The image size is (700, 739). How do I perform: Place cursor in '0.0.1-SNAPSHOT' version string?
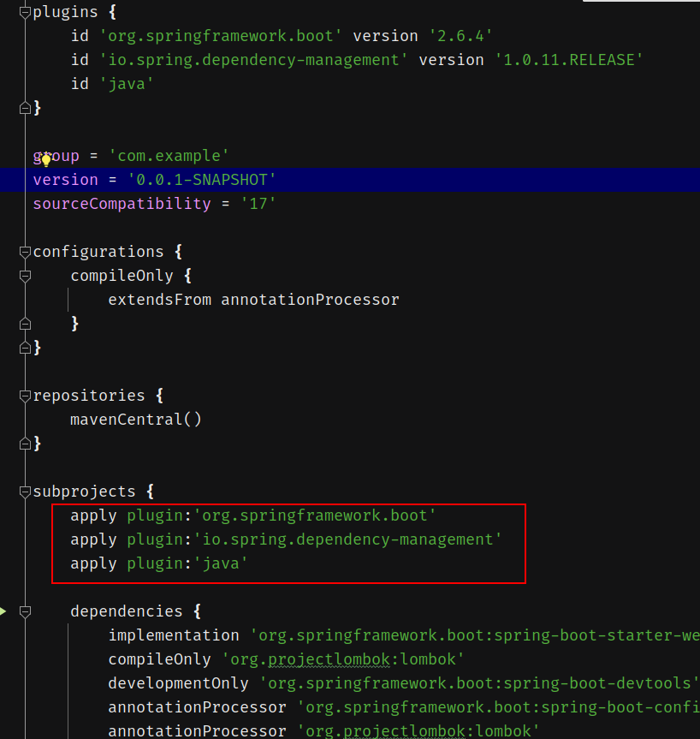(x=202, y=180)
